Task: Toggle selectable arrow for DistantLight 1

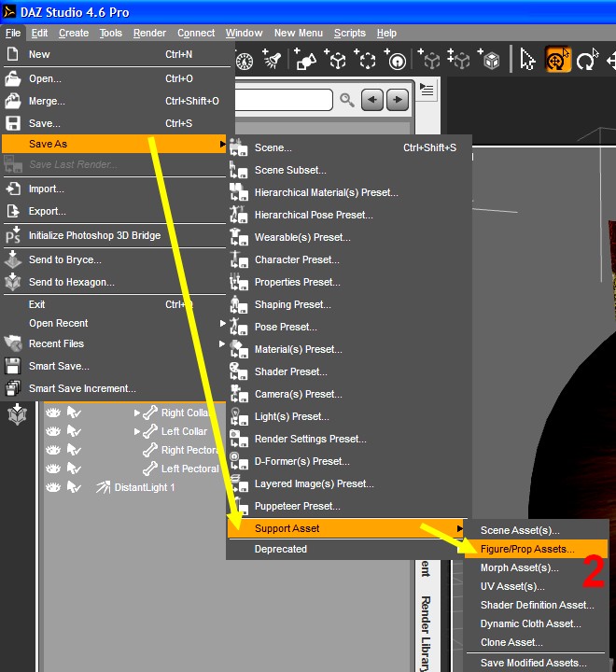Action: (x=74, y=487)
